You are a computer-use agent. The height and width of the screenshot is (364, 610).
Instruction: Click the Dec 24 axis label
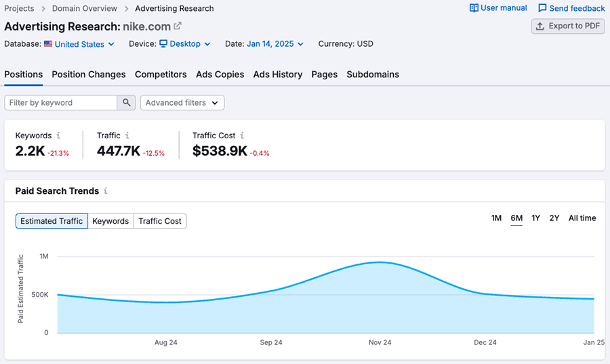[485, 342]
